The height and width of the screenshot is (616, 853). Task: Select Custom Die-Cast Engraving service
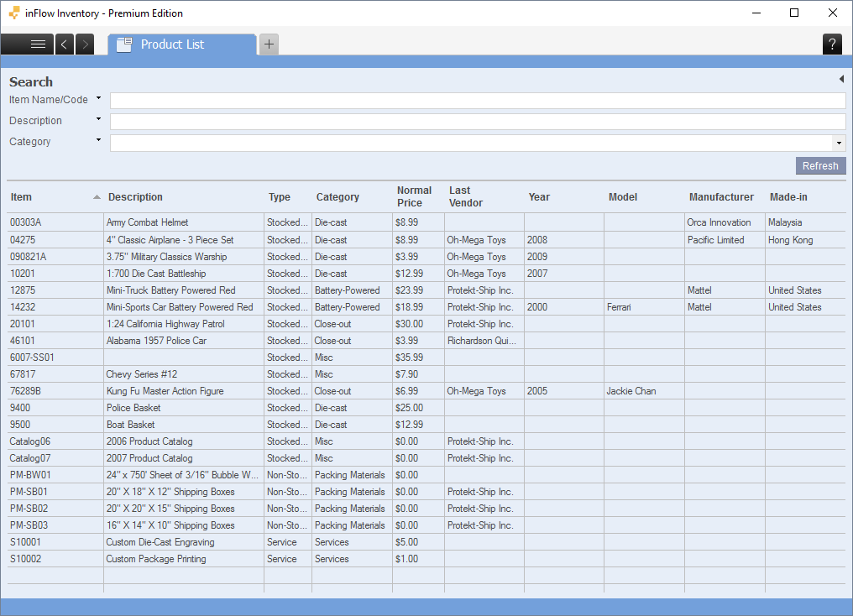[160, 543]
